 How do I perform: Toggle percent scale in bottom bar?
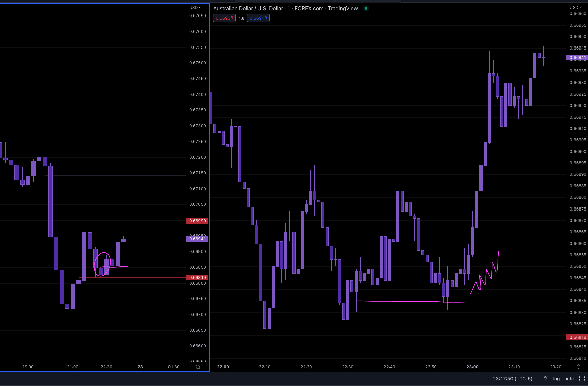click(546, 378)
